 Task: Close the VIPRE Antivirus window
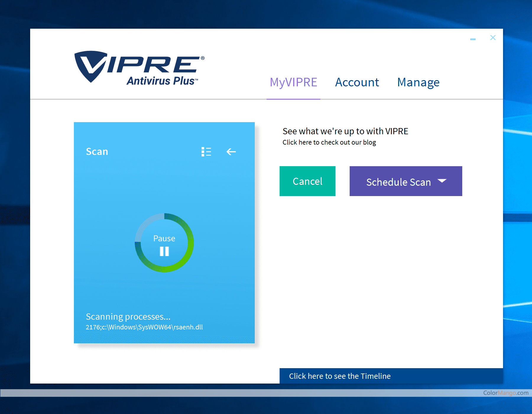493,38
